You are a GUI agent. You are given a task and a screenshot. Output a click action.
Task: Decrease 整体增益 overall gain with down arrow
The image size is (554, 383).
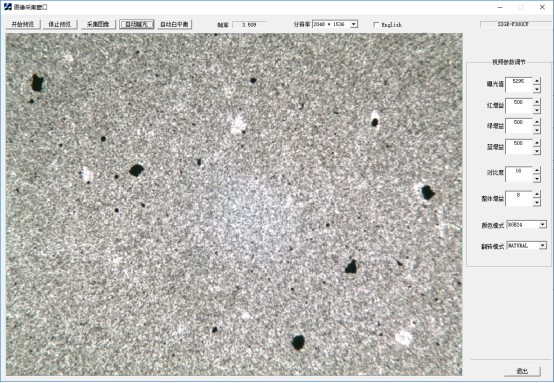pos(537,202)
